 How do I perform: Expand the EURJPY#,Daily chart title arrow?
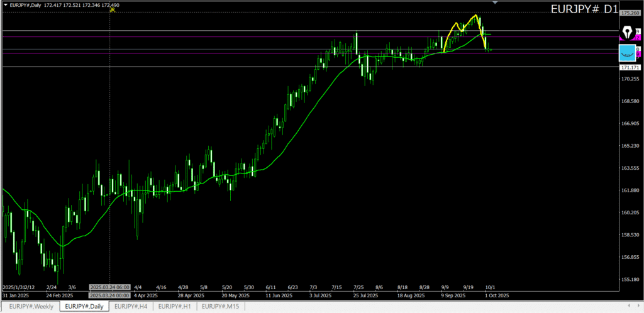(x=6, y=5)
